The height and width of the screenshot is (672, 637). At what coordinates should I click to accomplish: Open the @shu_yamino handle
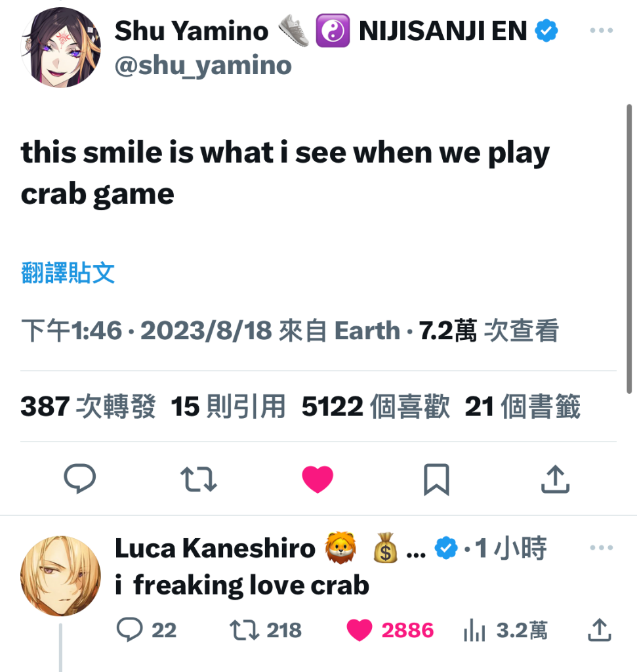(x=203, y=66)
